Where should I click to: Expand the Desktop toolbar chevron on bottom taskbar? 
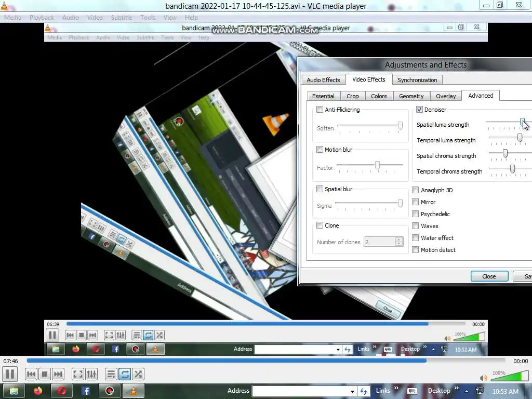pos(456,388)
